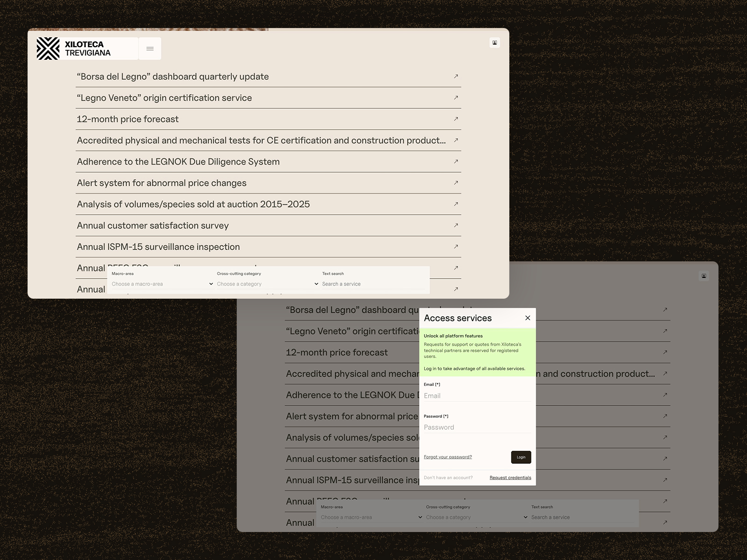Open the user account icon in top window

click(x=495, y=42)
